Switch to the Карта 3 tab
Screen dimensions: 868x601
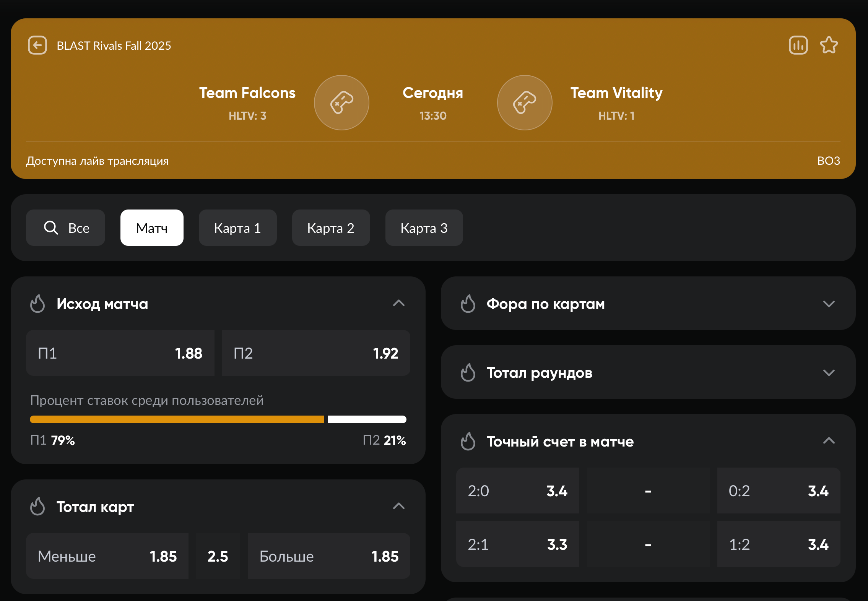(424, 228)
